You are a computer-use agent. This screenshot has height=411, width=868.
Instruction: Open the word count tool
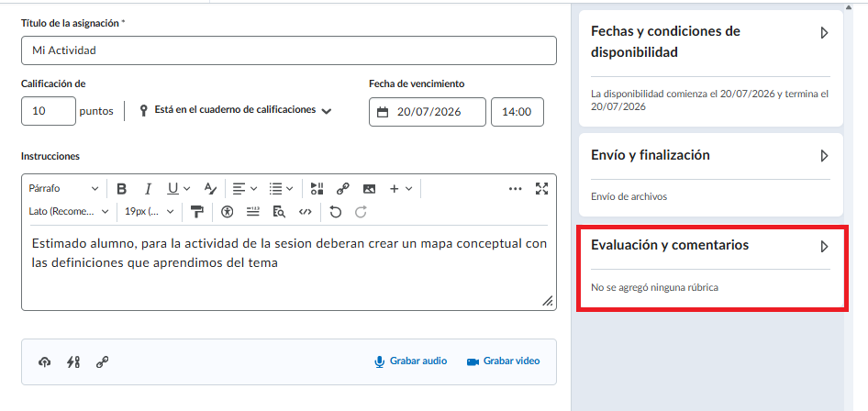(253, 212)
